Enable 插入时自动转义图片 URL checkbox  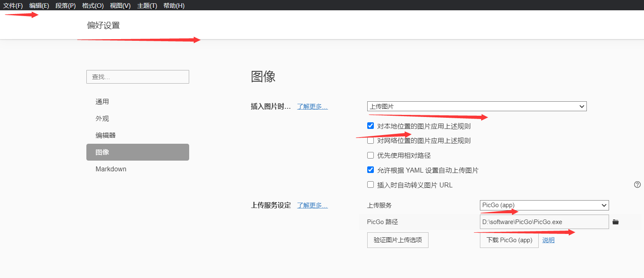coord(371,185)
